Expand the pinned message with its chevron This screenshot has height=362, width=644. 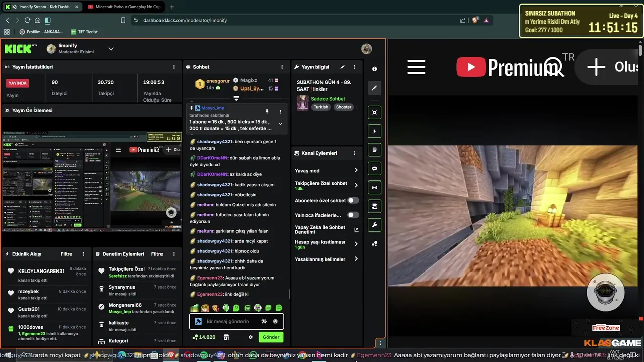[x=280, y=124]
